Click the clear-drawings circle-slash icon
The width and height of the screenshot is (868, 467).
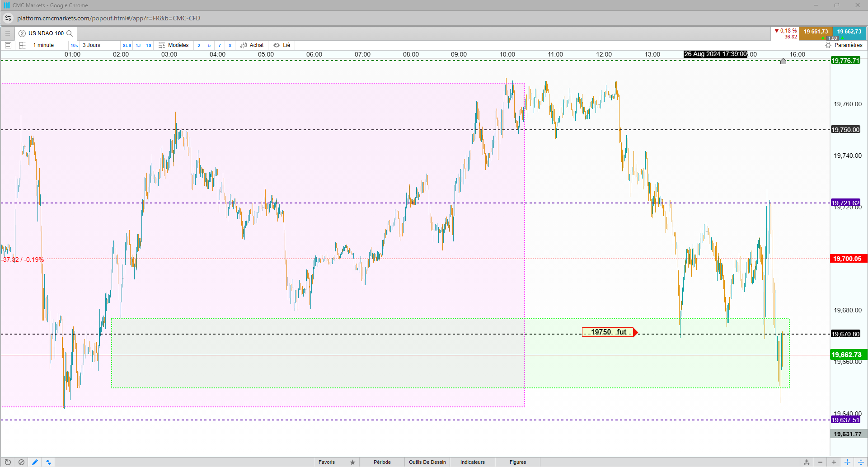click(x=21, y=462)
